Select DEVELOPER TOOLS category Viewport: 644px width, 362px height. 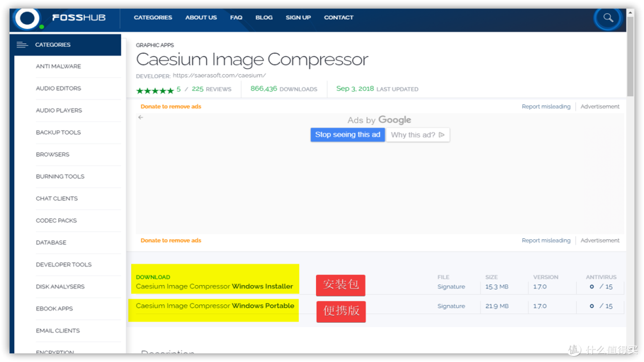tap(64, 264)
